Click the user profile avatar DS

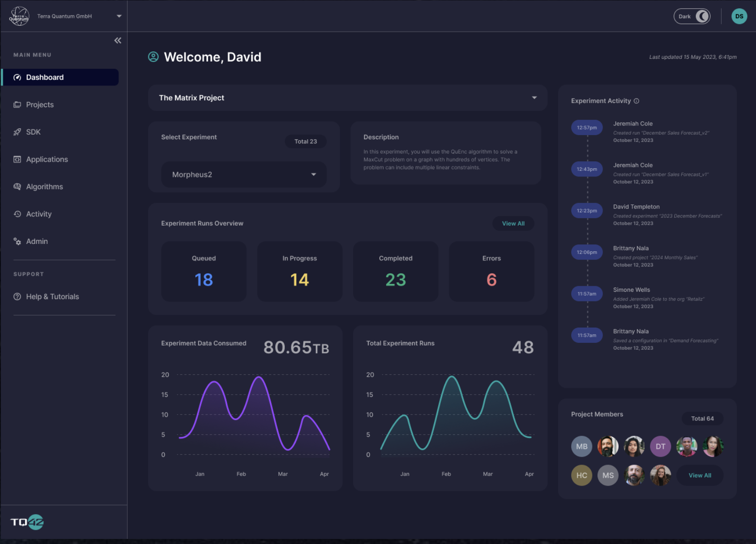pos(739,16)
